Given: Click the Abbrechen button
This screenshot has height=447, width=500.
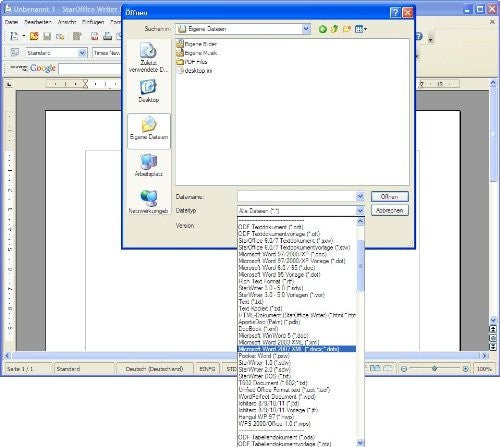Looking at the screenshot, I should click(x=390, y=211).
